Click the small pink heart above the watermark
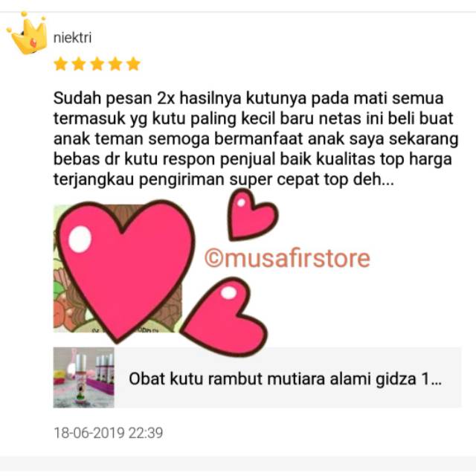Viewport: 476px width, 476px height. [x=251, y=214]
